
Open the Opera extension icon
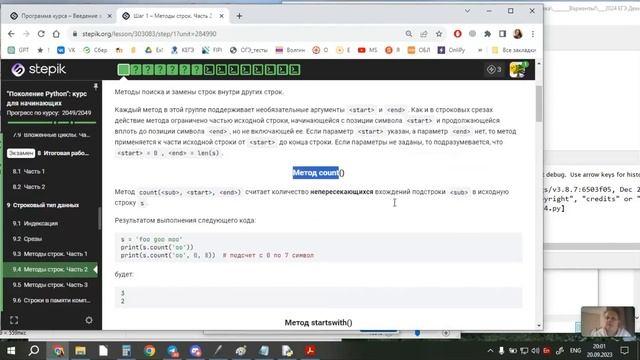click(x=458, y=34)
